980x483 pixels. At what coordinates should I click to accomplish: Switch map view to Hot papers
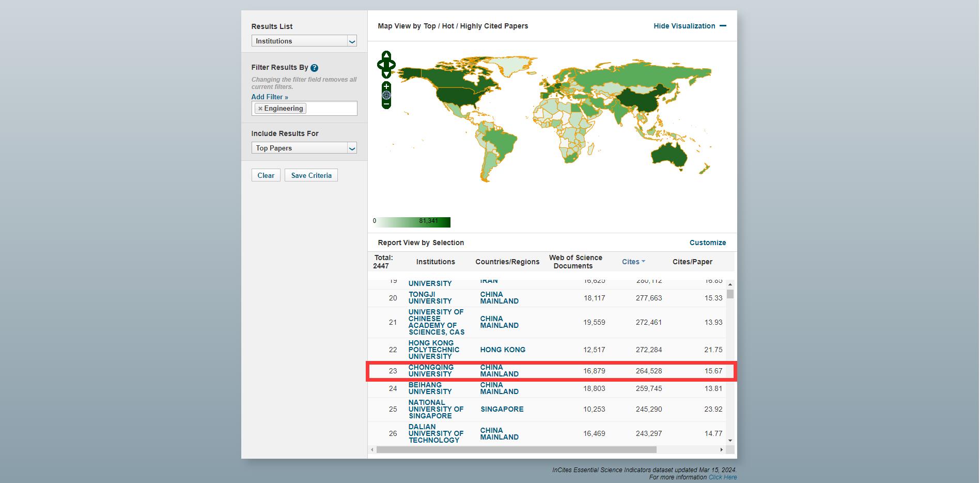[x=448, y=26]
